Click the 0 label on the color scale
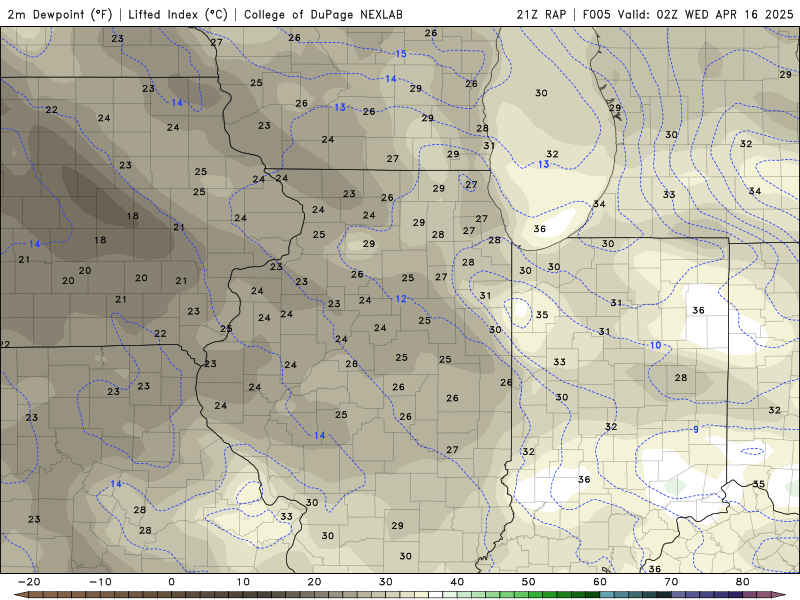Image resolution: width=800 pixels, height=600 pixels. tap(171, 582)
